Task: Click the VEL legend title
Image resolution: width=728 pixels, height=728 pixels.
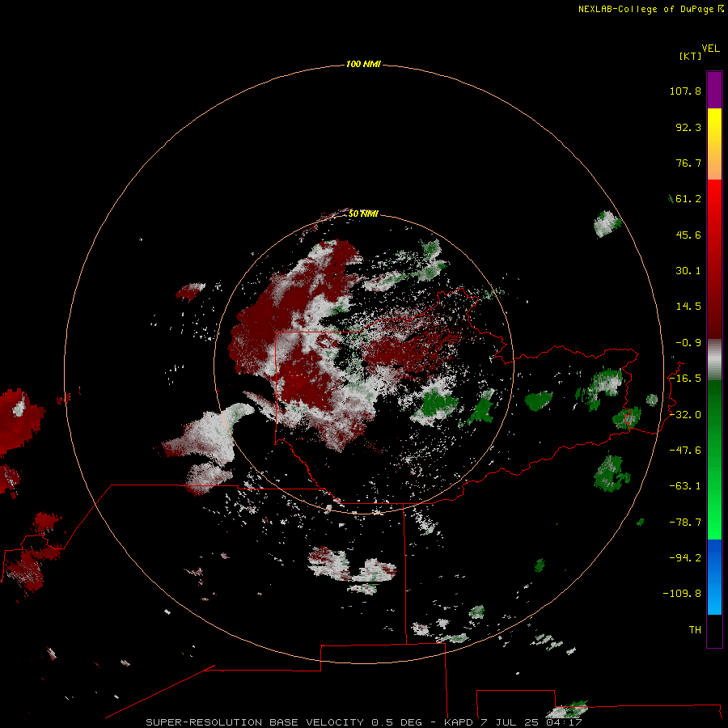Action: [x=710, y=49]
